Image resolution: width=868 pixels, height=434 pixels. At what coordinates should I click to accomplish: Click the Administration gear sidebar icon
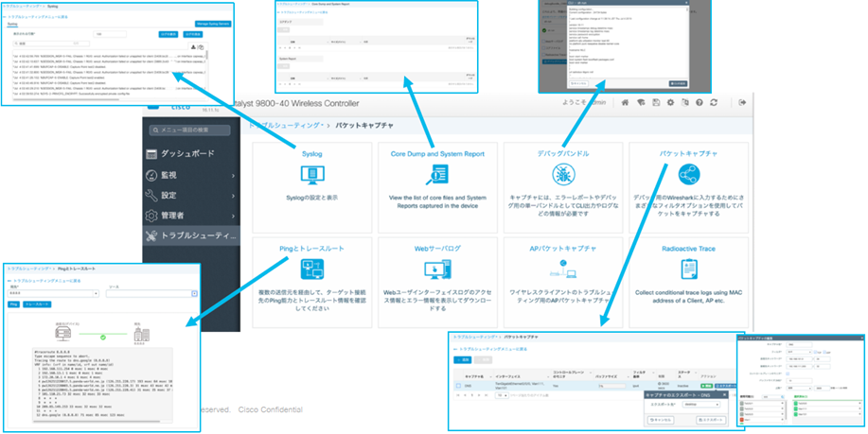(151, 216)
